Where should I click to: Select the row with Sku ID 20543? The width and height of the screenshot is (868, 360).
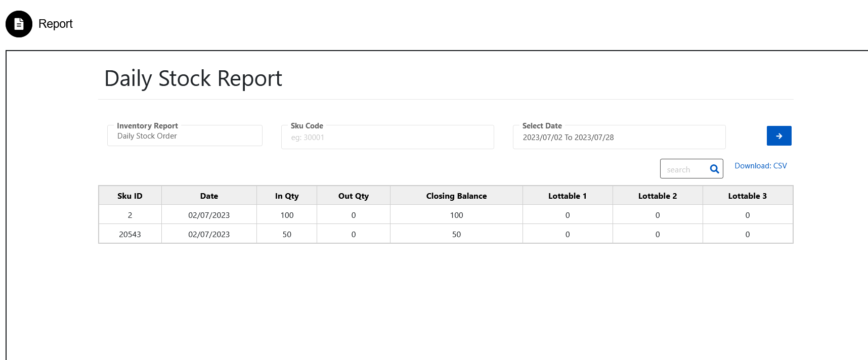pos(446,234)
